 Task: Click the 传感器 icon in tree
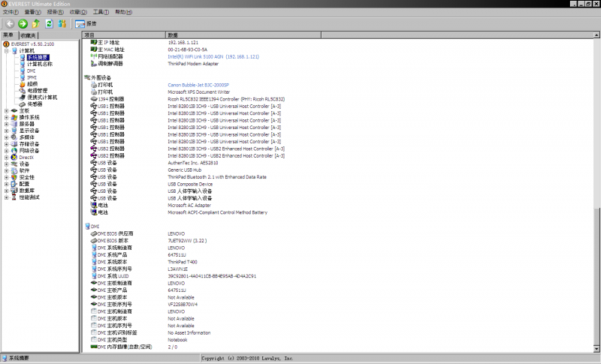click(x=23, y=104)
